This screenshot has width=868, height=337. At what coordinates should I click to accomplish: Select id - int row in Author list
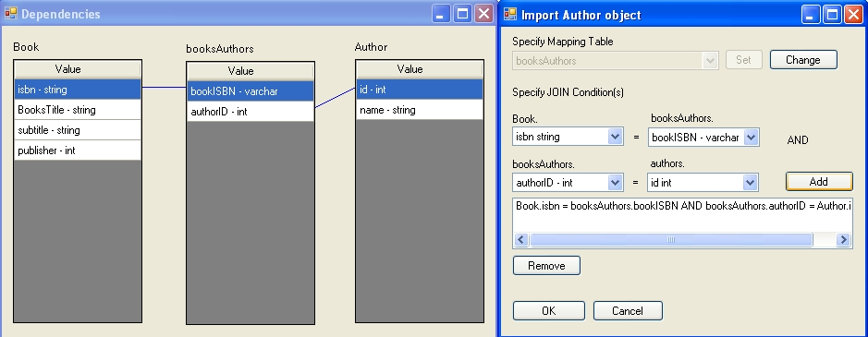click(x=419, y=89)
